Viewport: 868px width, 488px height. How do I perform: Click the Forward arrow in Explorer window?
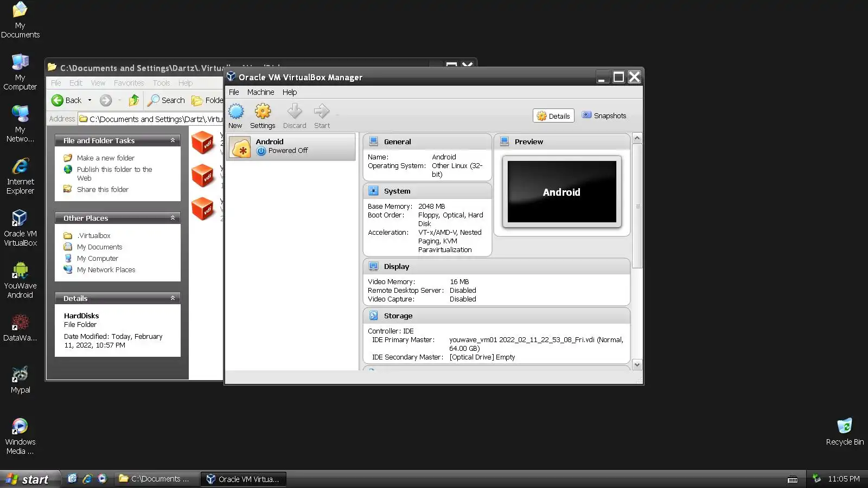coord(106,100)
